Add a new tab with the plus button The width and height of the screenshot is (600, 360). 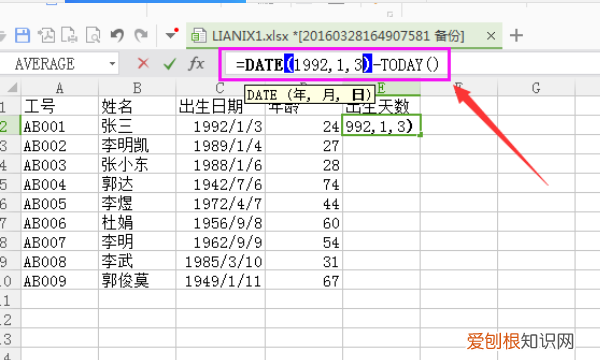tap(516, 36)
